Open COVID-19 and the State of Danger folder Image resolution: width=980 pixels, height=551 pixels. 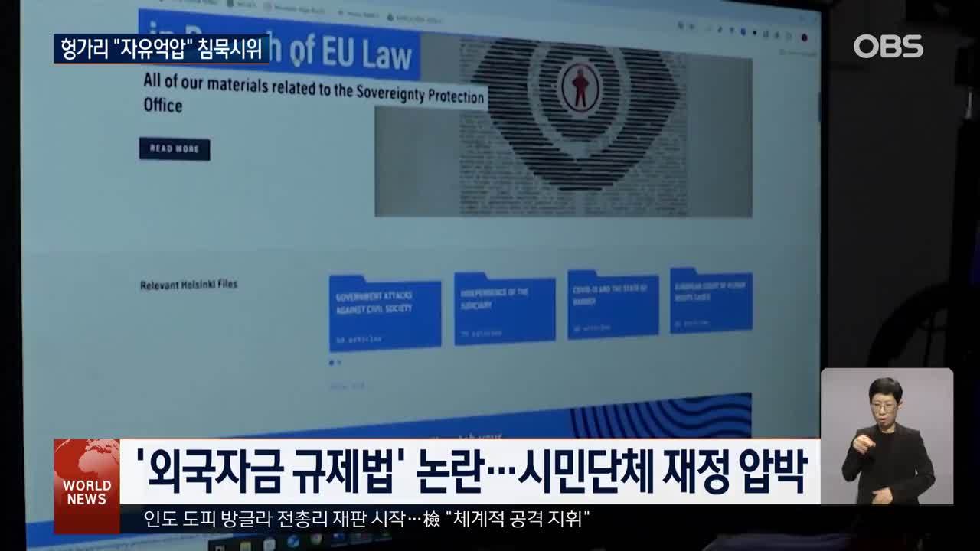click(612, 305)
